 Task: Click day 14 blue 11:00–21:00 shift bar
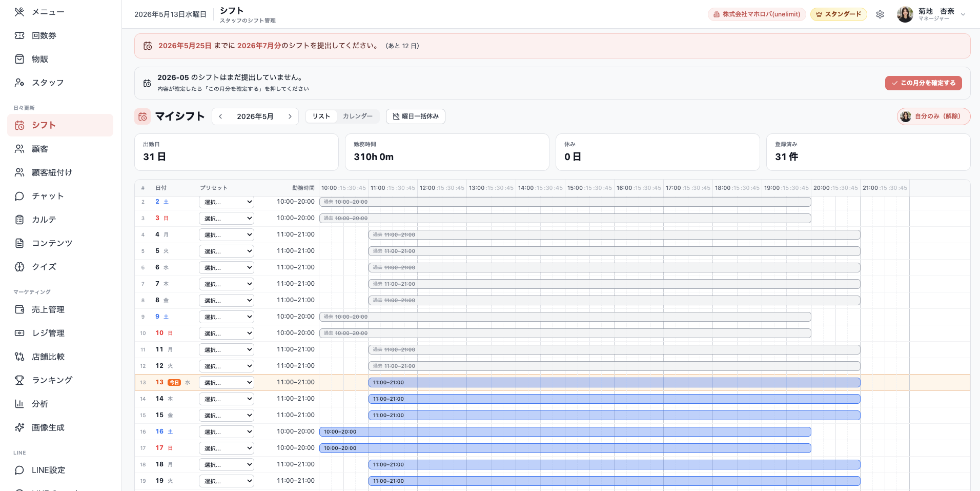click(614, 399)
